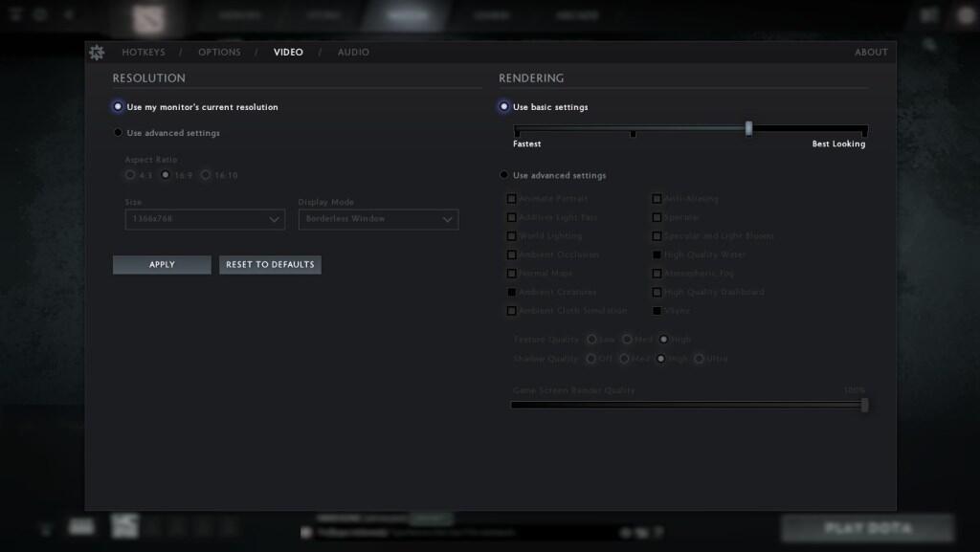
Task: Open the Hotkeys settings tab
Action: click(144, 53)
